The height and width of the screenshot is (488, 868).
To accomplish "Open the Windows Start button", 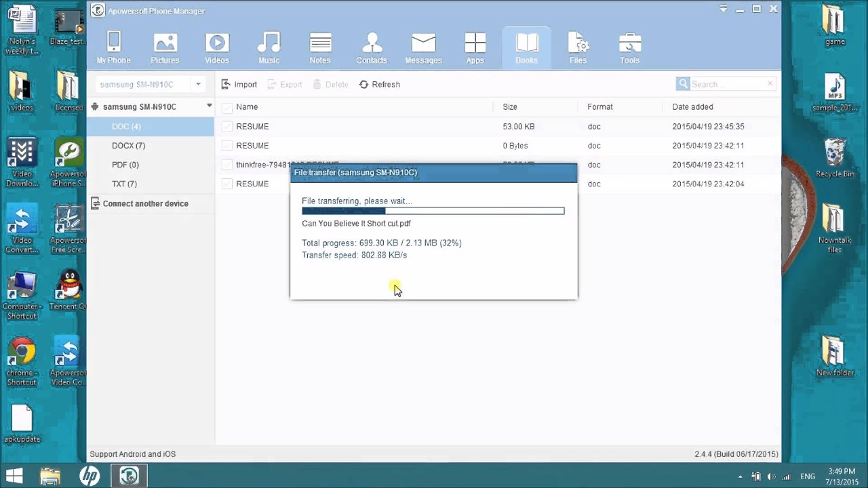I will tap(15, 476).
